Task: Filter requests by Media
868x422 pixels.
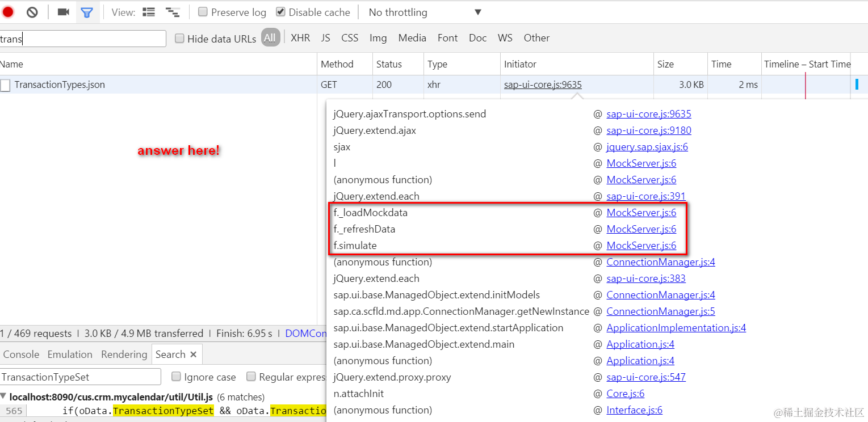Action: (x=412, y=38)
